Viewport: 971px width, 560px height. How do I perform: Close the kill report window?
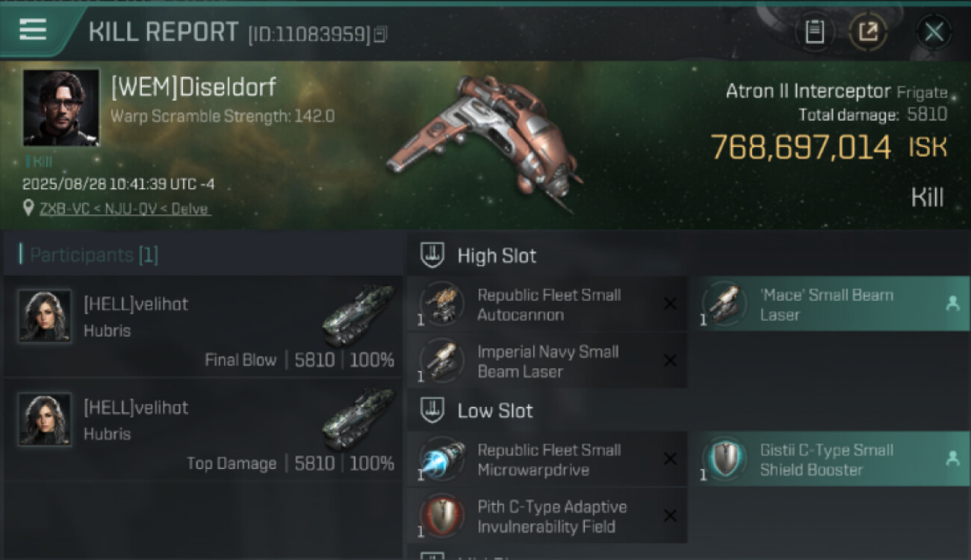tap(934, 32)
